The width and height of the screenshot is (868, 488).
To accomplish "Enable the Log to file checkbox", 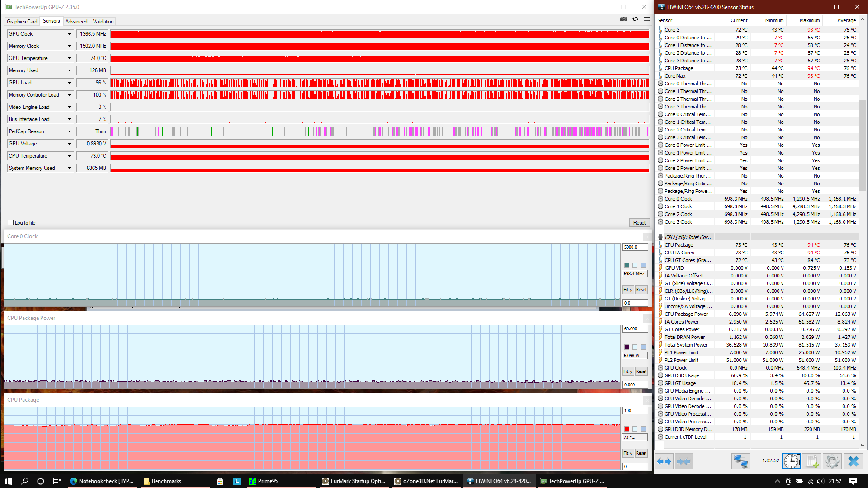I will click(11, 223).
